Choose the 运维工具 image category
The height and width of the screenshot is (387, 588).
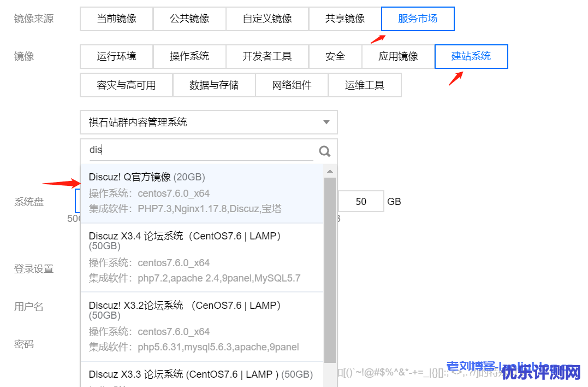(365, 85)
